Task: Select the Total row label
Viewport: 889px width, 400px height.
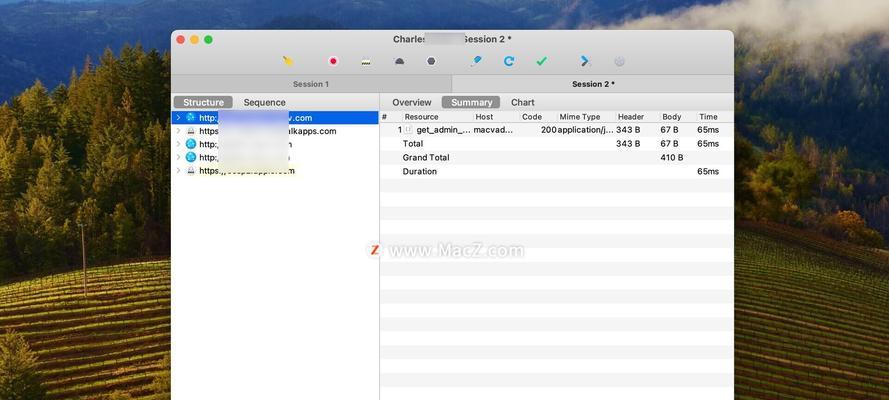Action: [413, 143]
